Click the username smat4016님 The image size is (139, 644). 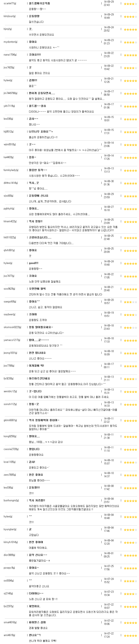(10, 622)
